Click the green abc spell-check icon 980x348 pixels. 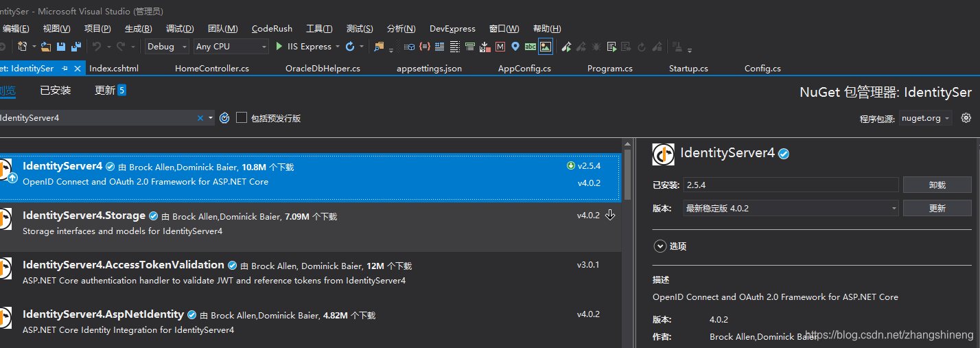click(530, 47)
